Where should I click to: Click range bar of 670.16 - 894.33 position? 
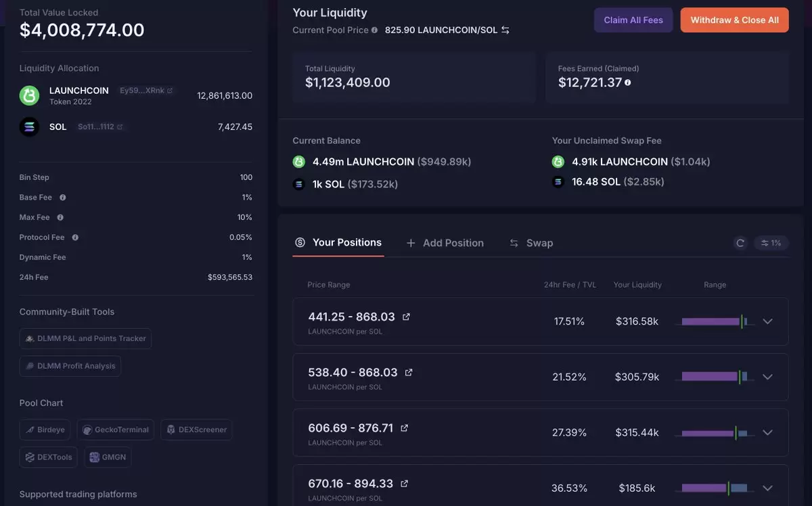715,488
